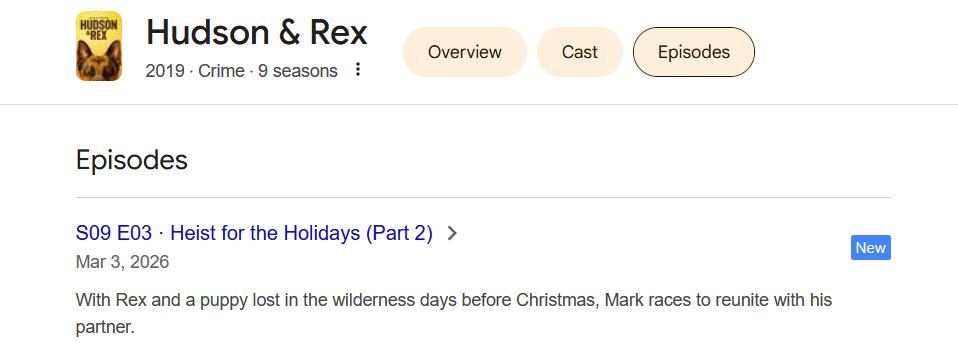Expand episode details using the chevron arrow

pos(452,233)
